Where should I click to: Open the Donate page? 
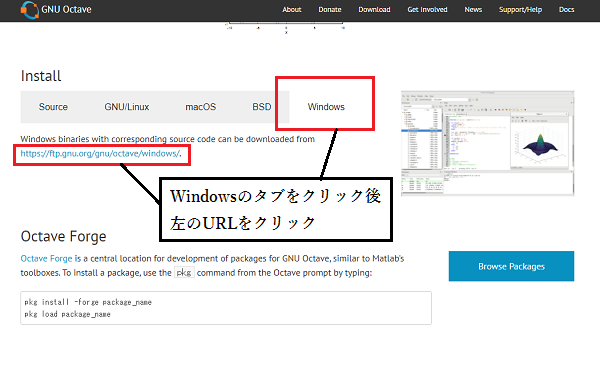[329, 10]
